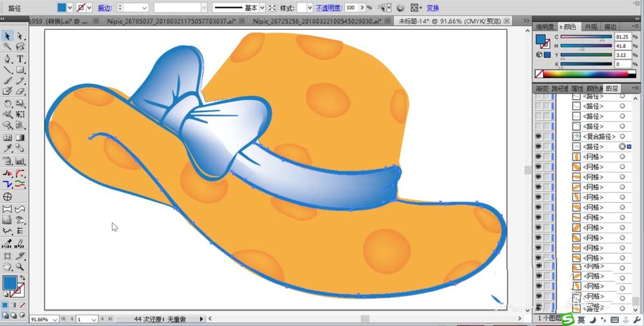Click the target circle of the 复合路径 row
The height and width of the screenshot is (326, 644).
click(x=622, y=137)
